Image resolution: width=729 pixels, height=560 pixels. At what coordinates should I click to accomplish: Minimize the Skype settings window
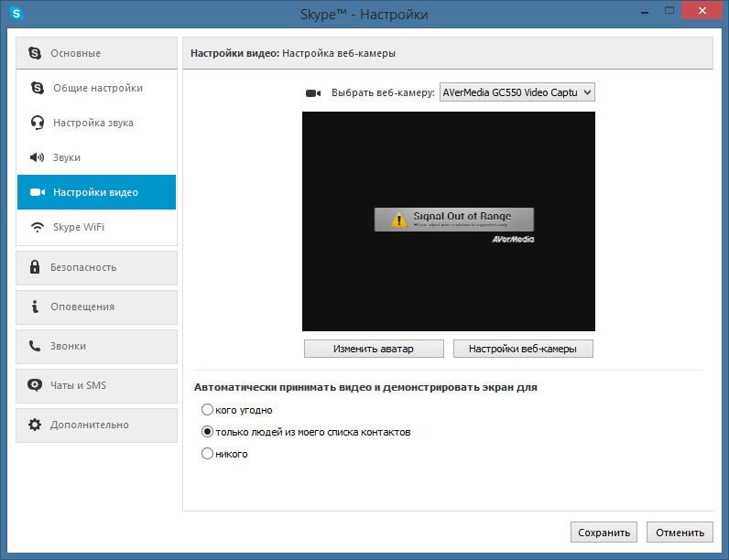coord(645,12)
